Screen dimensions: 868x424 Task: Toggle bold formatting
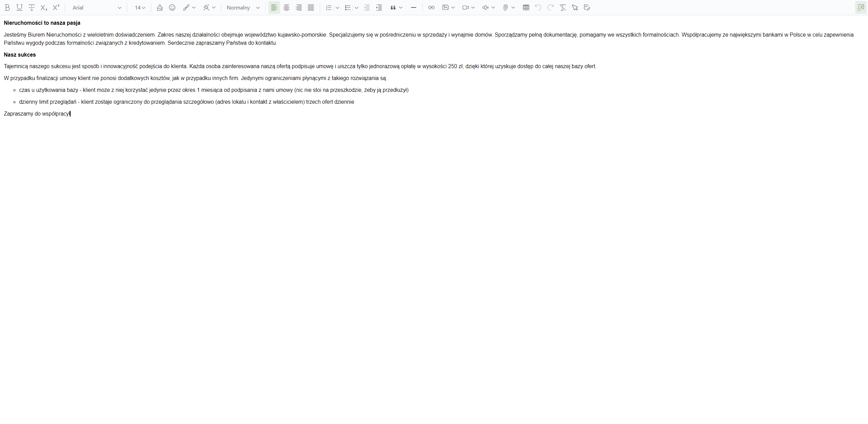click(x=7, y=7)
